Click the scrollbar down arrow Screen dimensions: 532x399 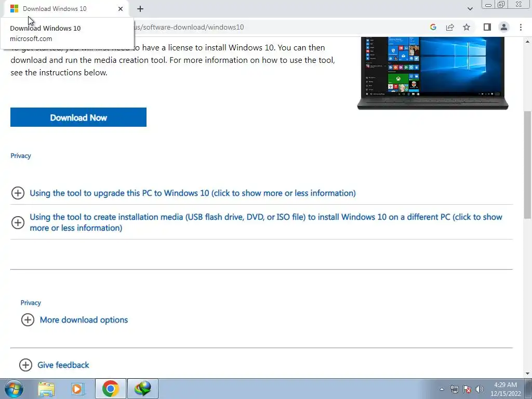528,374
